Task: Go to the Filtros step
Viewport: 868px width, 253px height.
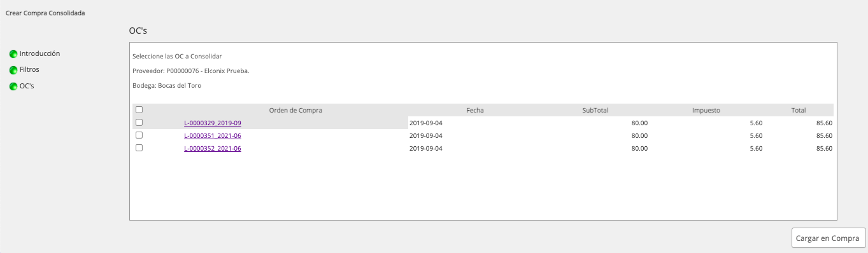Action: pyautogui.click(x=29, y=69)
